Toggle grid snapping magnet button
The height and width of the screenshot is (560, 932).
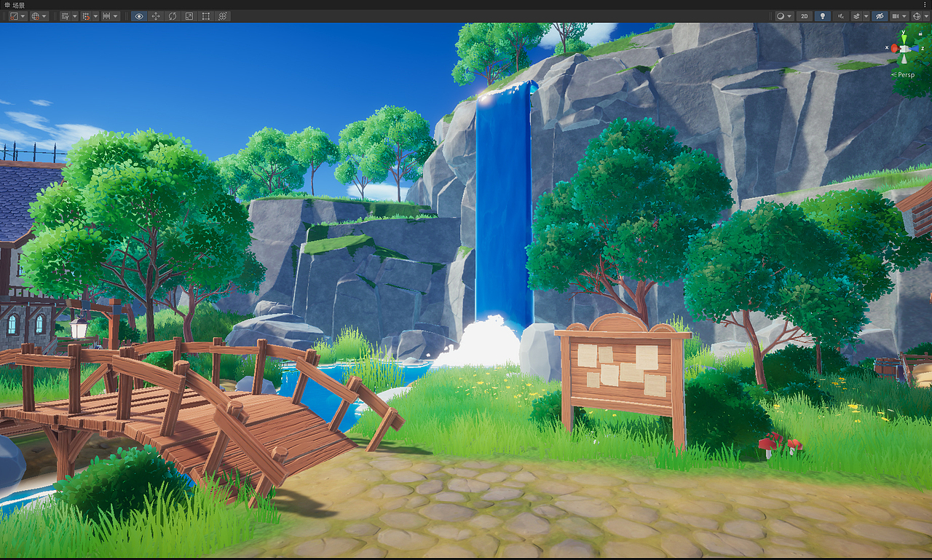point(85,16)
